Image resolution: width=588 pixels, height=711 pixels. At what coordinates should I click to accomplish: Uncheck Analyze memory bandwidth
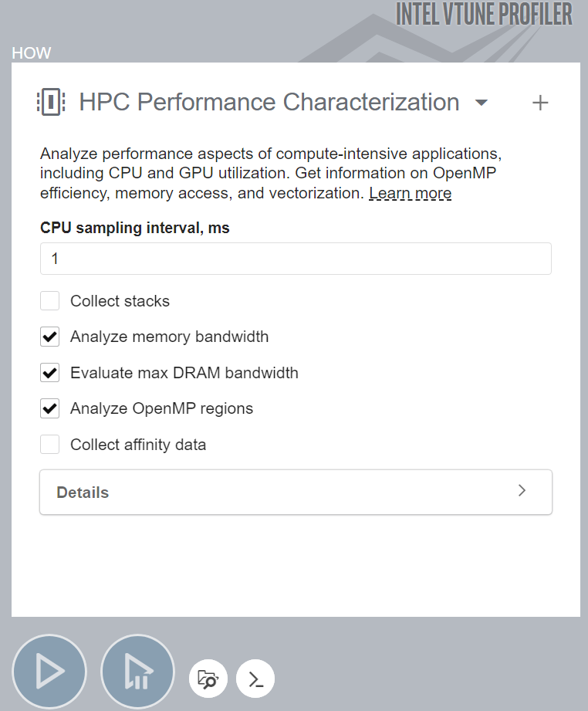click(x=50, y=337)
